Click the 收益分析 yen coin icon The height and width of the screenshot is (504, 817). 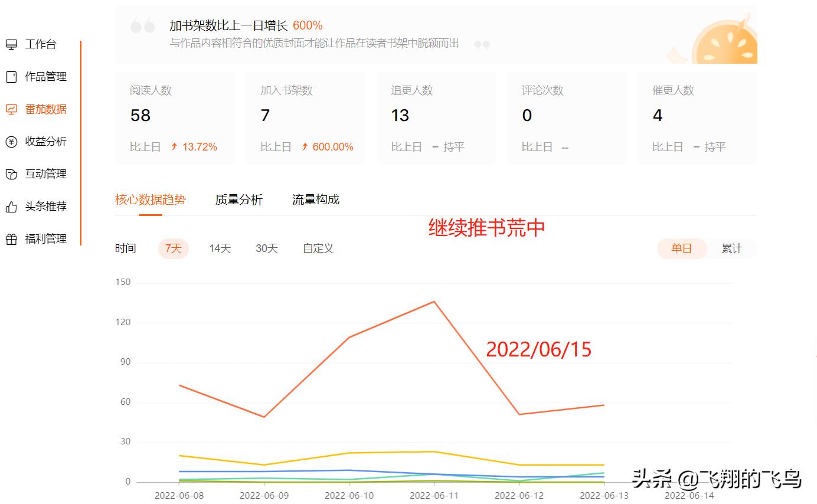coord(11,142)
